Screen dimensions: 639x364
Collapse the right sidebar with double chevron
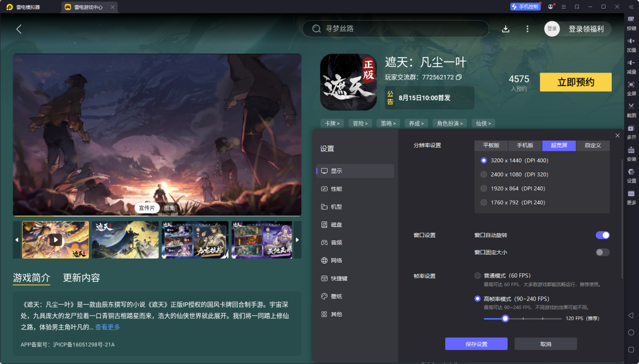(631, 7)
